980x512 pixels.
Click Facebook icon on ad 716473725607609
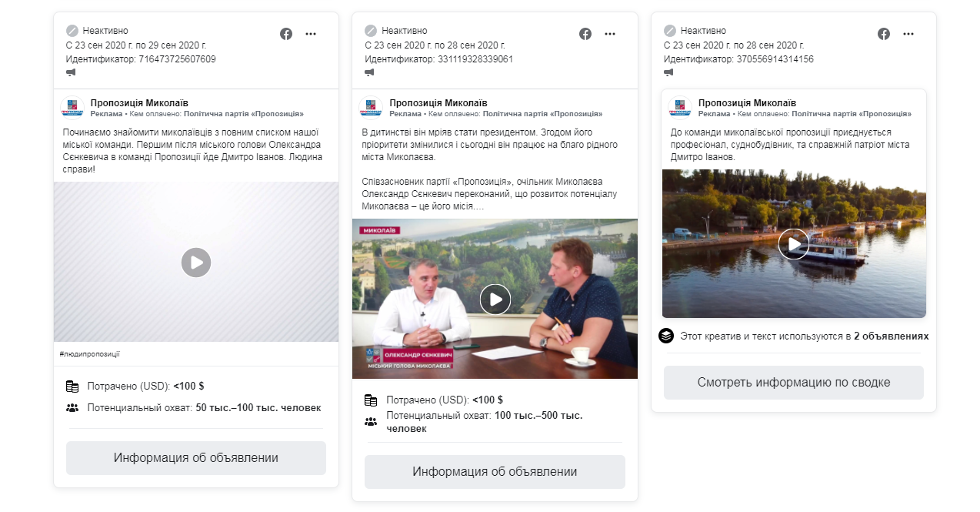coord(286,34)
